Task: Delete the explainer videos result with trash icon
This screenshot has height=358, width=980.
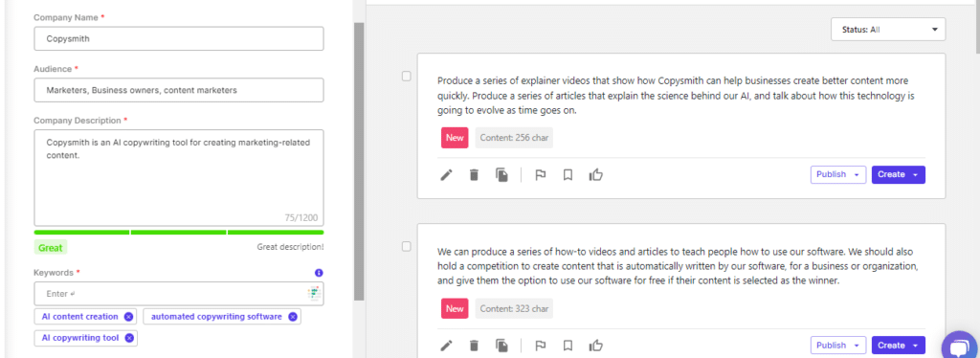Action: (474, 175)
